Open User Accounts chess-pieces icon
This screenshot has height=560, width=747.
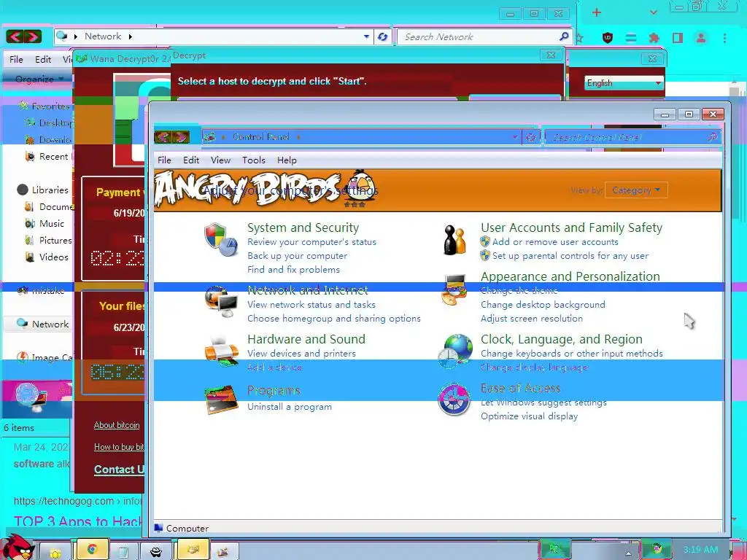click(454, 239)
